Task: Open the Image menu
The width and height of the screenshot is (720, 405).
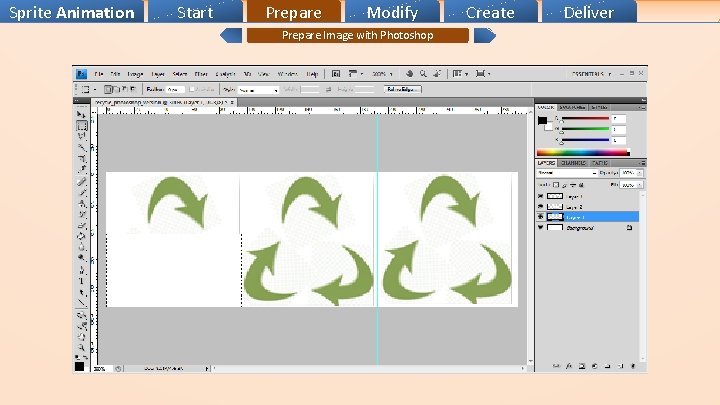Action: 135,74
